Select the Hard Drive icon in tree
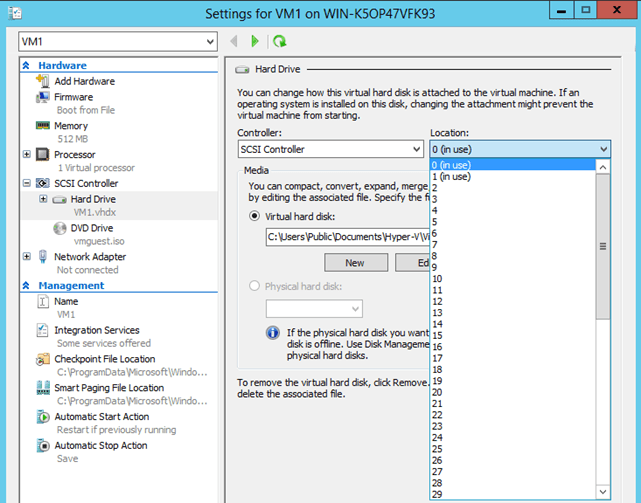Viewport: 641px width, 503px height. 59,200
